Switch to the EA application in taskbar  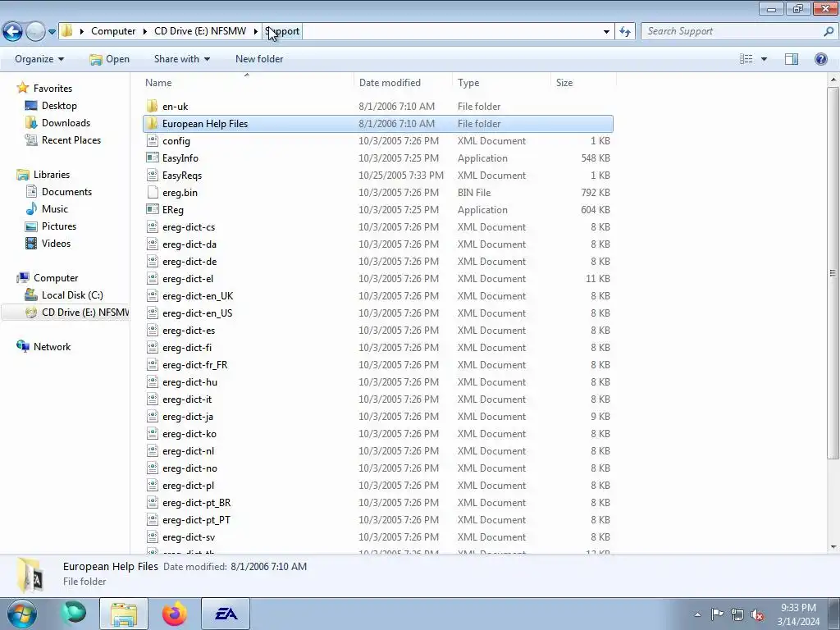[226, 614]
